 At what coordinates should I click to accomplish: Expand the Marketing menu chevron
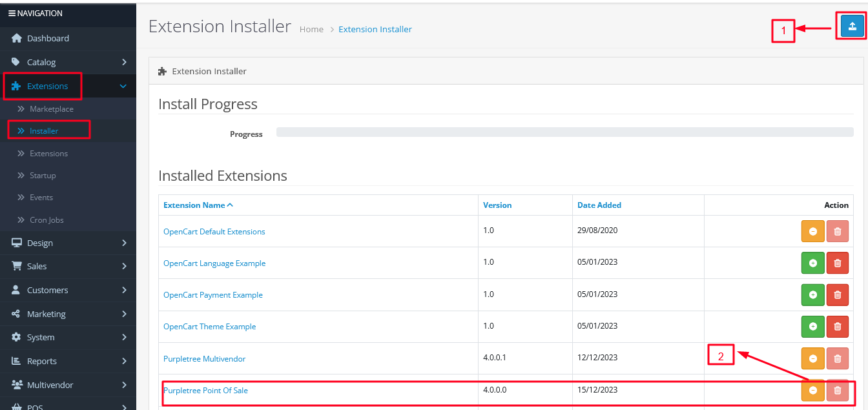point(124,314)
